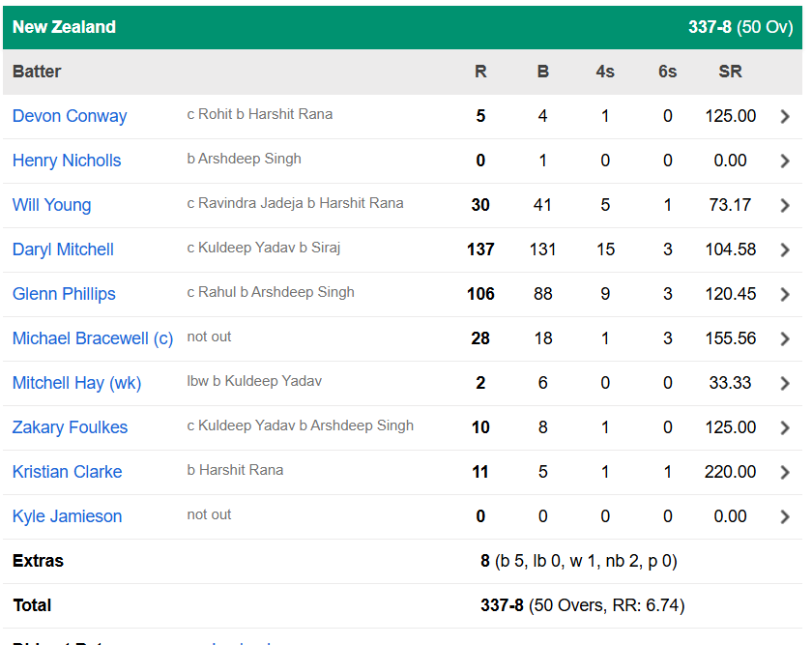Open Mitchell Hay's details arrow

(785, 383)
